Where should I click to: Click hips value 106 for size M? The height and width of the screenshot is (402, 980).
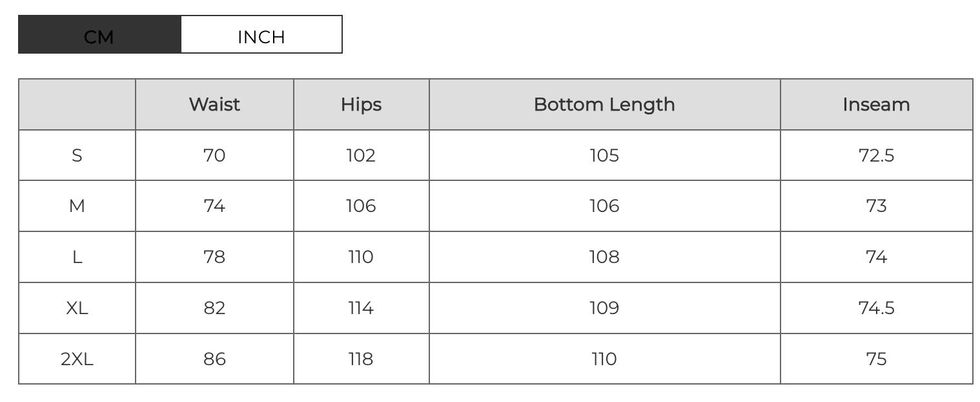(361, 206)
